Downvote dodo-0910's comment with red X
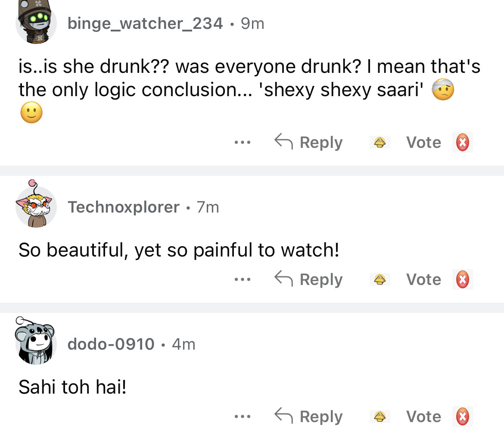The image size is (504, 435). pyautogui.click(x=462, y=416)
